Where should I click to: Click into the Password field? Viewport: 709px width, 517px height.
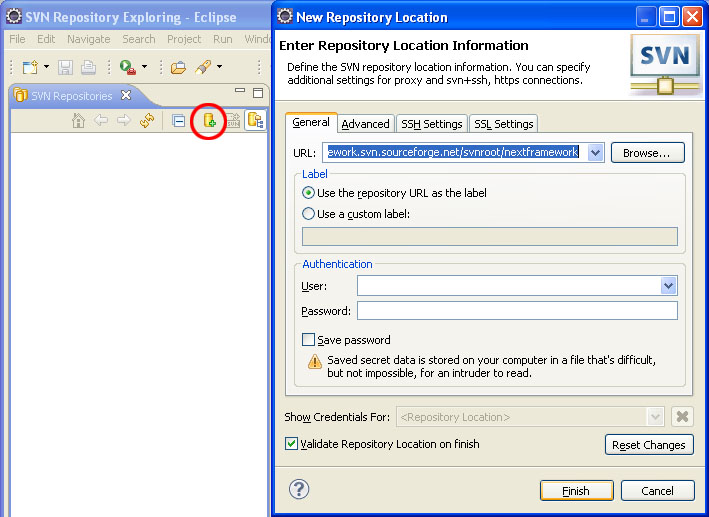(517, 311)
